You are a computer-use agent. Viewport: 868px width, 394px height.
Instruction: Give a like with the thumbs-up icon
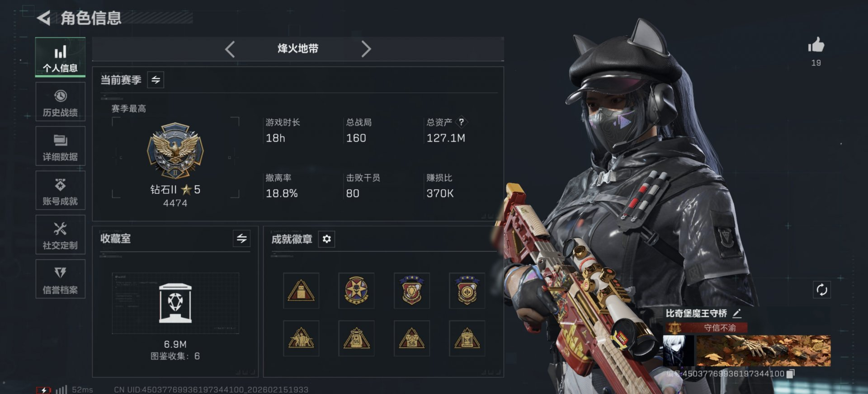click(816, 45)
